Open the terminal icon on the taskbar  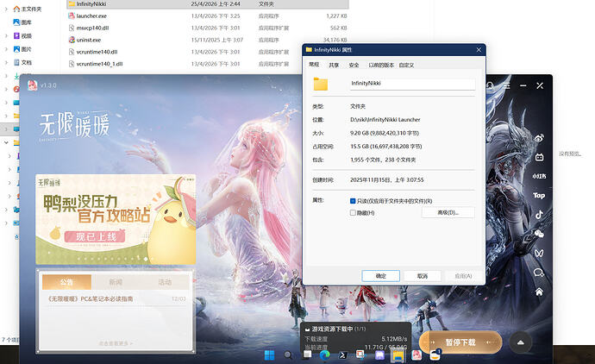(342, 355)
